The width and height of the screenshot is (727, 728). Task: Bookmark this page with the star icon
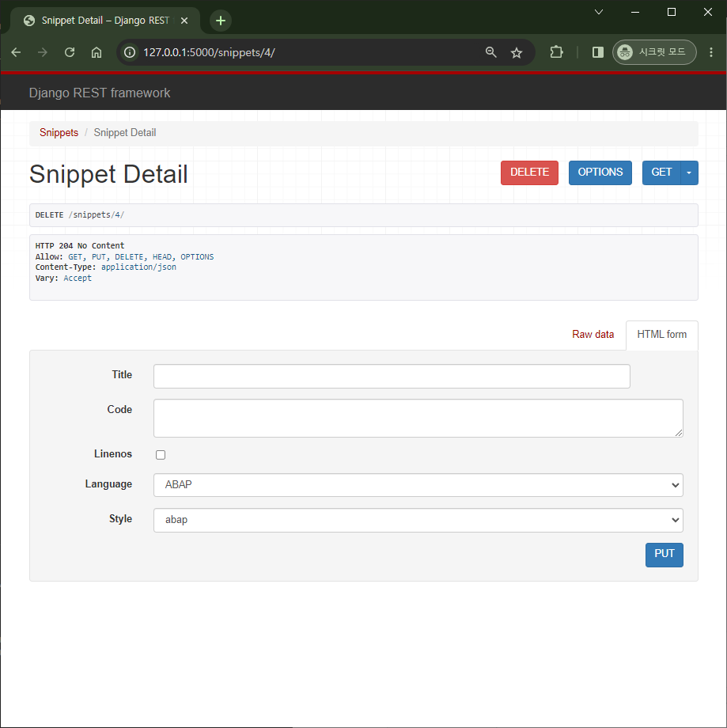point(517,52)
